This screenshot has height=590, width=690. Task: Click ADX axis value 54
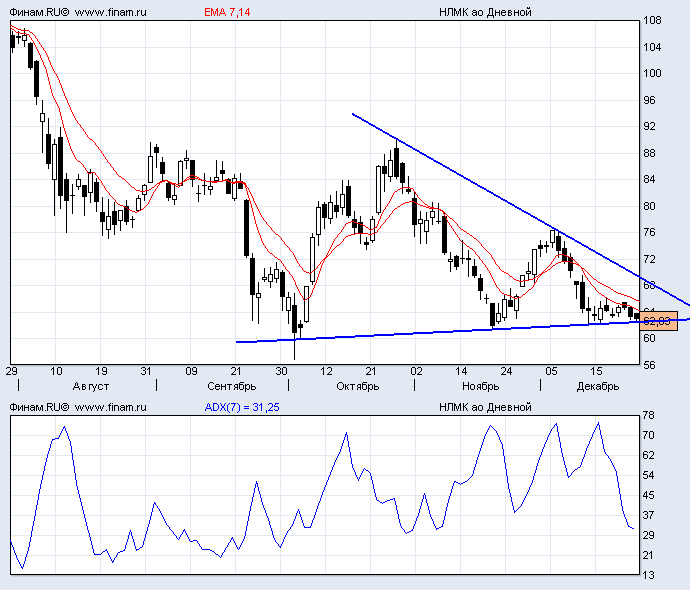649,476
